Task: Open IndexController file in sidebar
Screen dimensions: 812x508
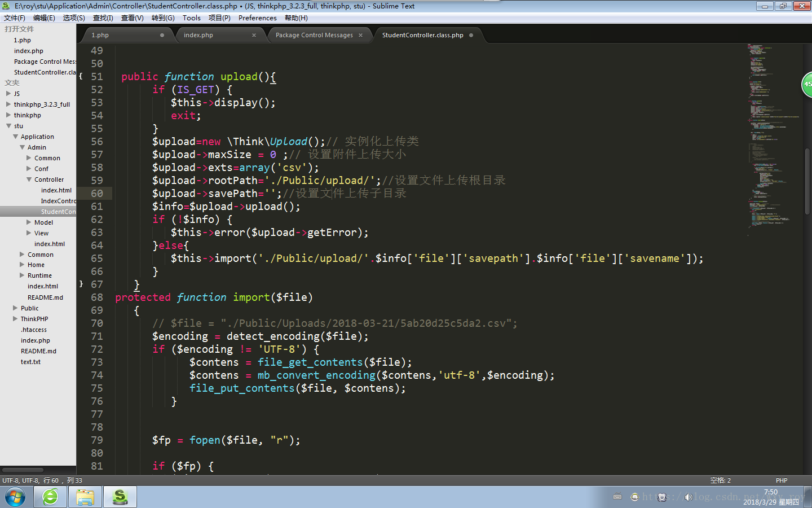Action: pos(59,201)
